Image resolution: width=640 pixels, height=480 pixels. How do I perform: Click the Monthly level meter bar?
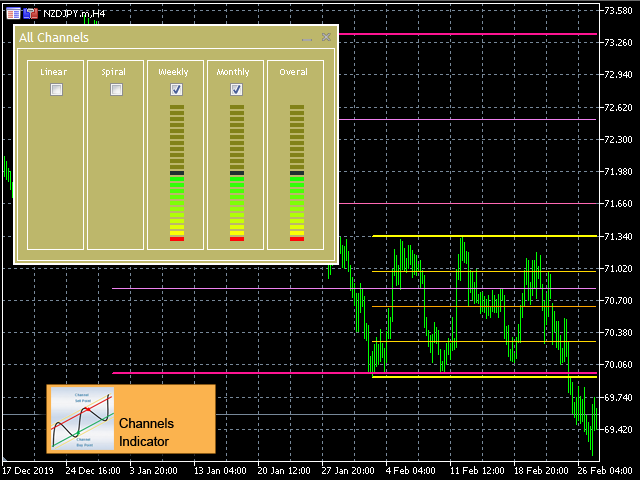[236, 172]
